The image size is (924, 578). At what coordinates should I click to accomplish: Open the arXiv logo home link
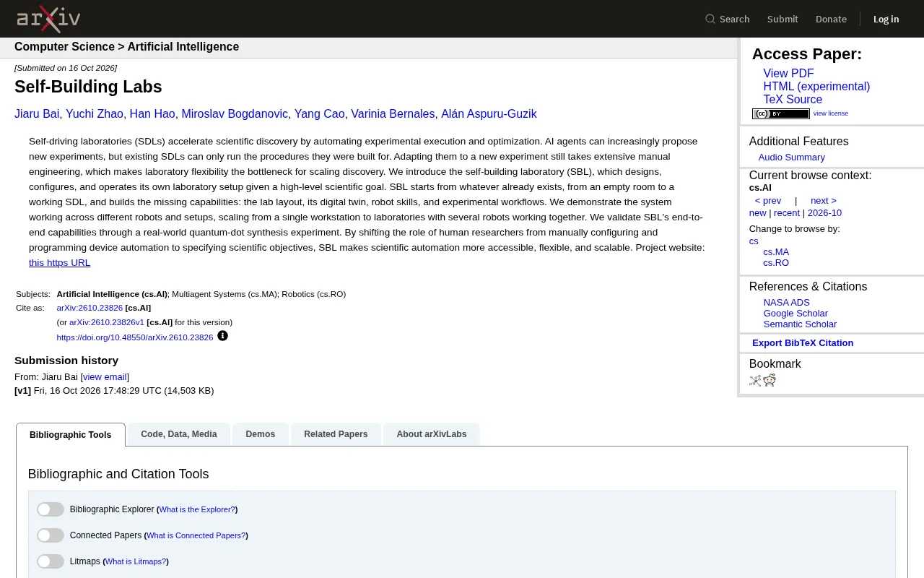tap(48, 19)
